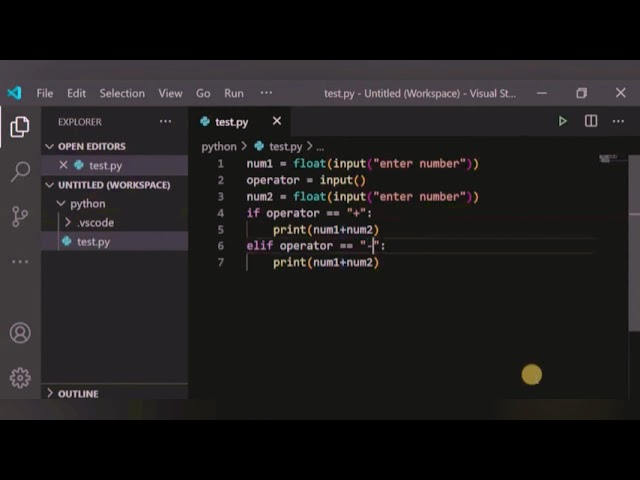The height and width of the screenshot is (480, 640).
Task: Click the test.py breadcrumb segment
Action: point(285,146)
